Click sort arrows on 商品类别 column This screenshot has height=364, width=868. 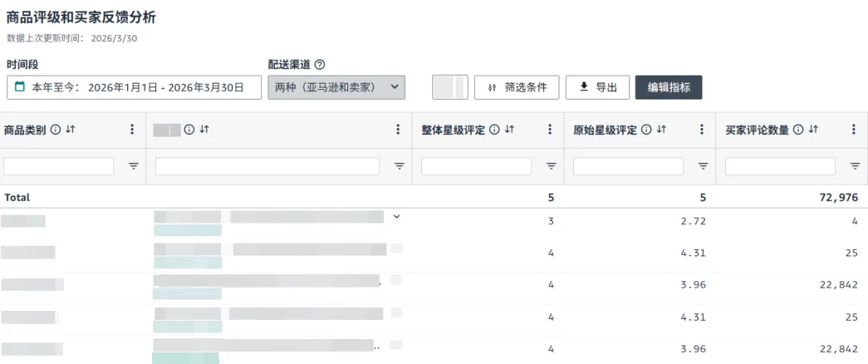(70, 129)
